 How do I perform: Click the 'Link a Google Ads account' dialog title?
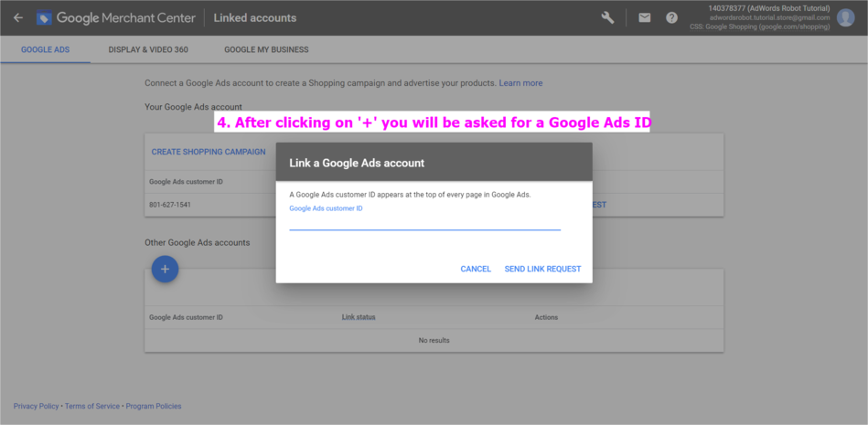(x=357, y=164)
